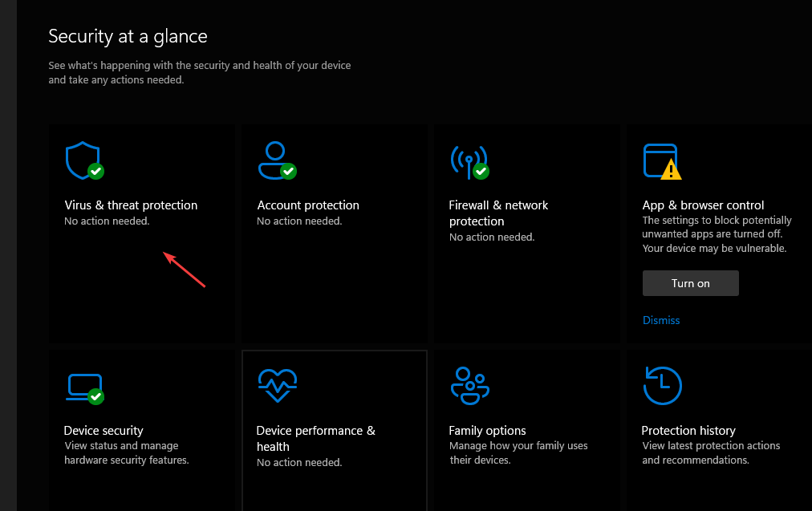
Task: Open Device security title
Action: pos(104,431)
